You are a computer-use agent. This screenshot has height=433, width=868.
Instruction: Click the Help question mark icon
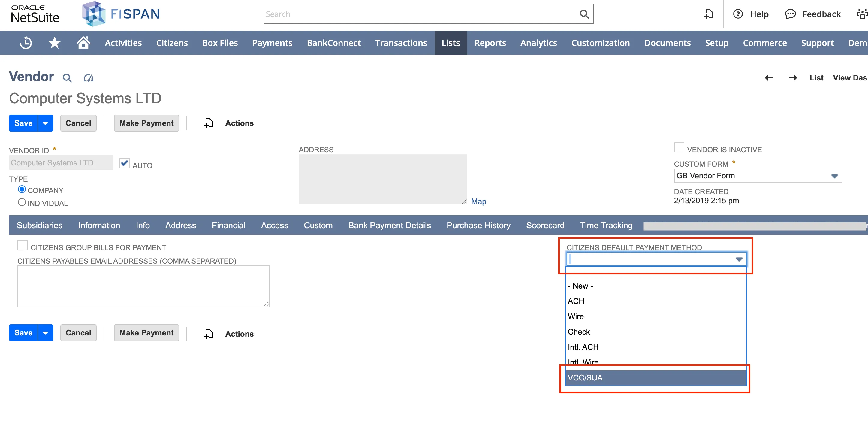pos(738,14)
